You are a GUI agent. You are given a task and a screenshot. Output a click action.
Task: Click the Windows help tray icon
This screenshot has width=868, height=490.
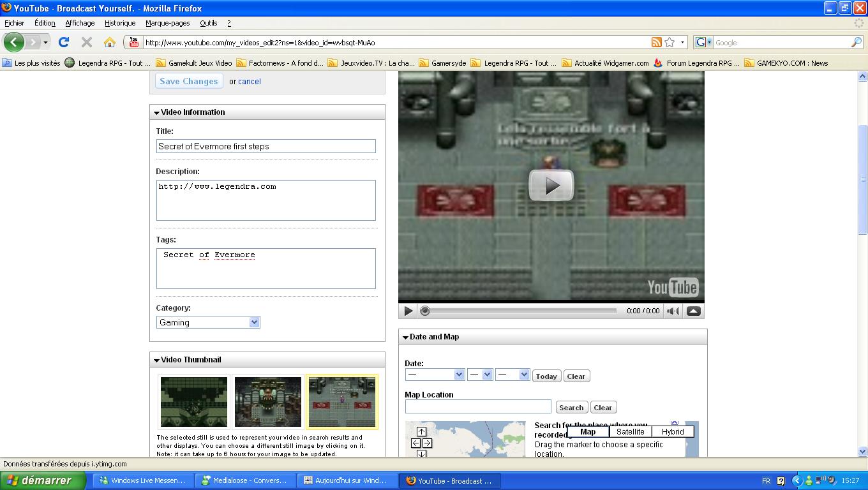[x=781, y=480]
